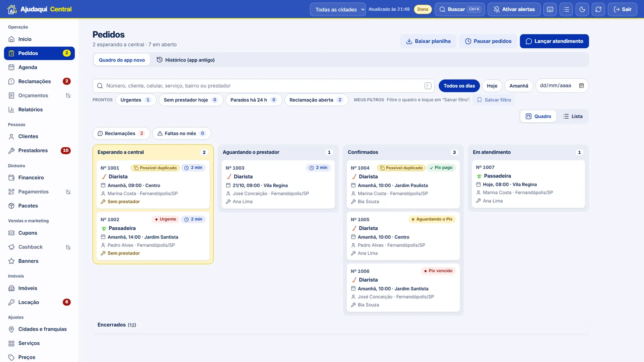The image size is (644, 362).
Task: Open Financeiro in the sidebar
Action: click(x=39, y=177)
